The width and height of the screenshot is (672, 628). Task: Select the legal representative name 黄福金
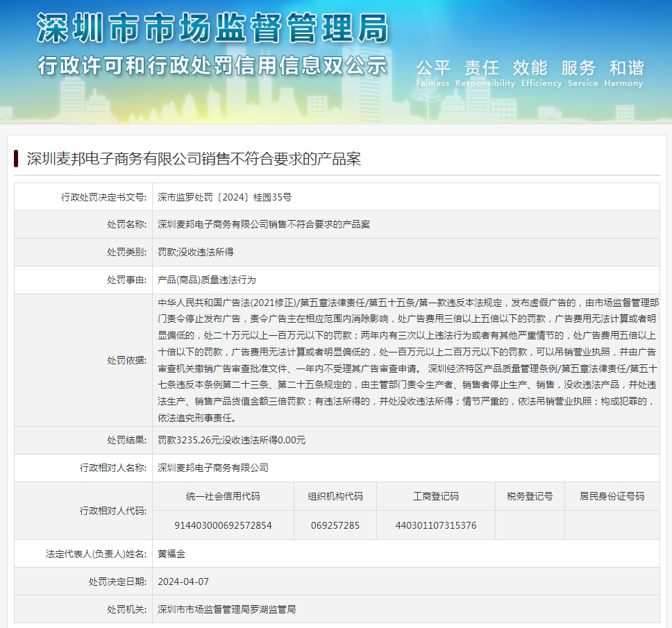pos(171,554)
